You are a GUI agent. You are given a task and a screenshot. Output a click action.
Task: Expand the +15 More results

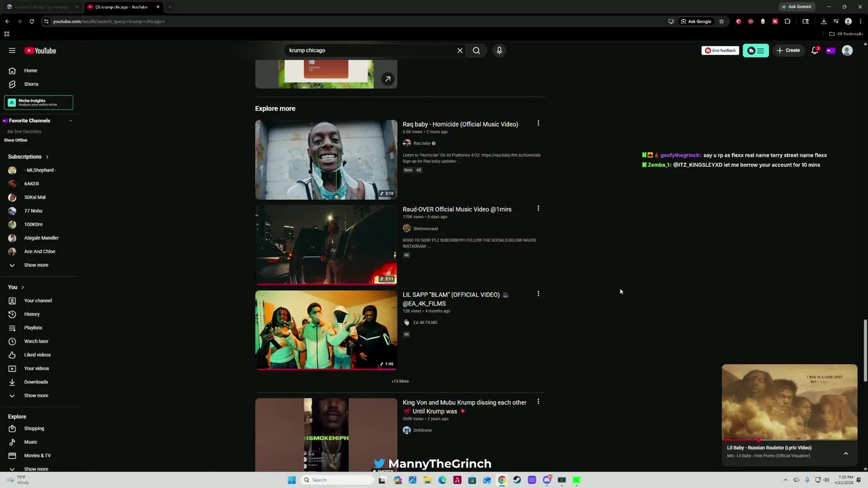[400, 381]
